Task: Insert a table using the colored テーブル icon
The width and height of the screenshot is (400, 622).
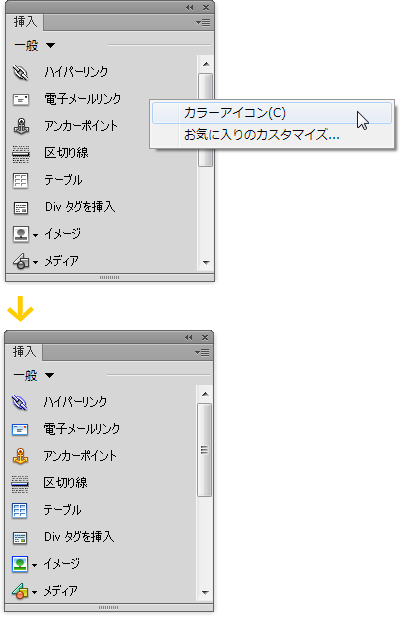Action: (x=20, y=511)
